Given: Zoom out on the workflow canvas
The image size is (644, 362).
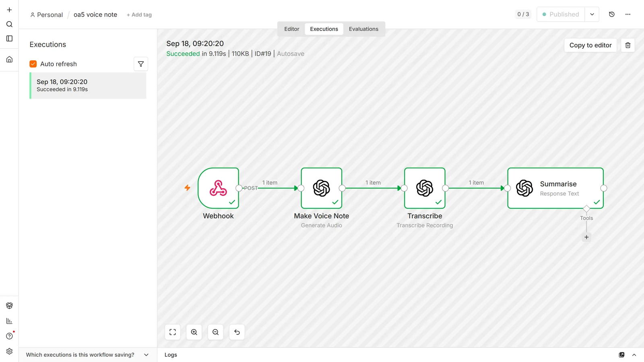Looking at the screenshot, I should point(215,332).
